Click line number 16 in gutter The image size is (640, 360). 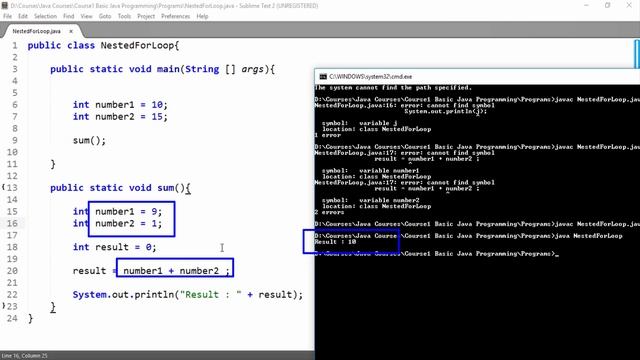[x=12, y=223]
